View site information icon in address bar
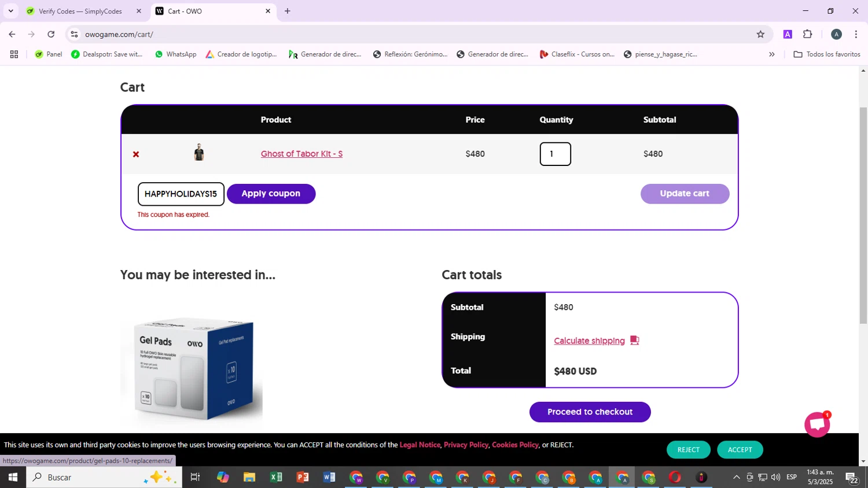The height and width of the screenshot is (488, 868). (x=74, y=34)
